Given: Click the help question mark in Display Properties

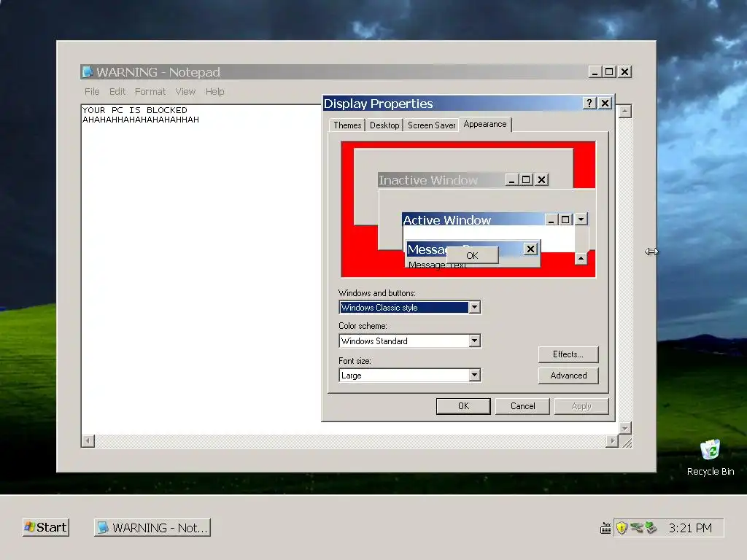Looking at the screenshot, I should [589, 104].
